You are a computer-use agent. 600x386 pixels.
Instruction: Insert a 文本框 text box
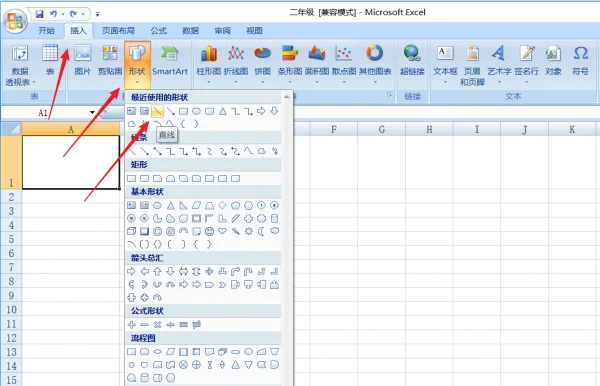click(445, 65)
